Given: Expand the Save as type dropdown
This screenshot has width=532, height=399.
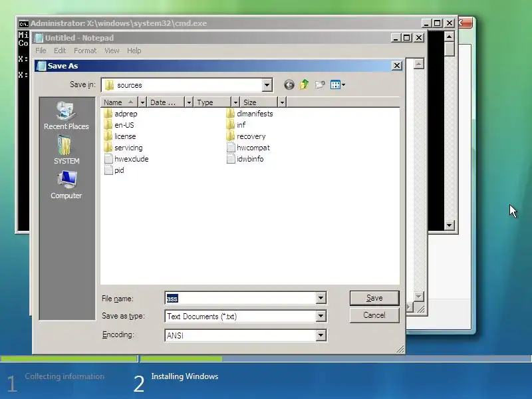Looking at the screenshot, I should [x=321, y=317].
